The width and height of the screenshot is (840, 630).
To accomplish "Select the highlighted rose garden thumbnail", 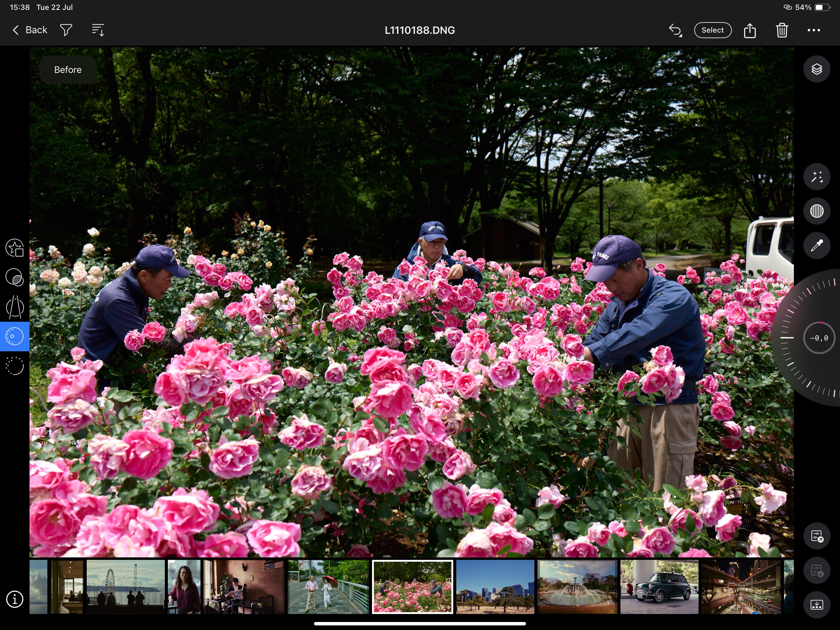I will (412, 587).
